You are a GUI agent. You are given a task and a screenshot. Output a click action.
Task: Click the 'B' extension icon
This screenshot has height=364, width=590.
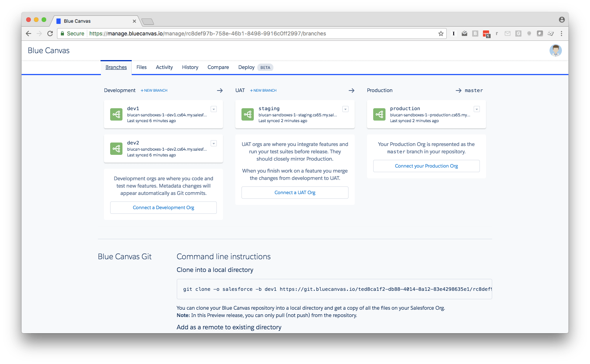point(475,34)
